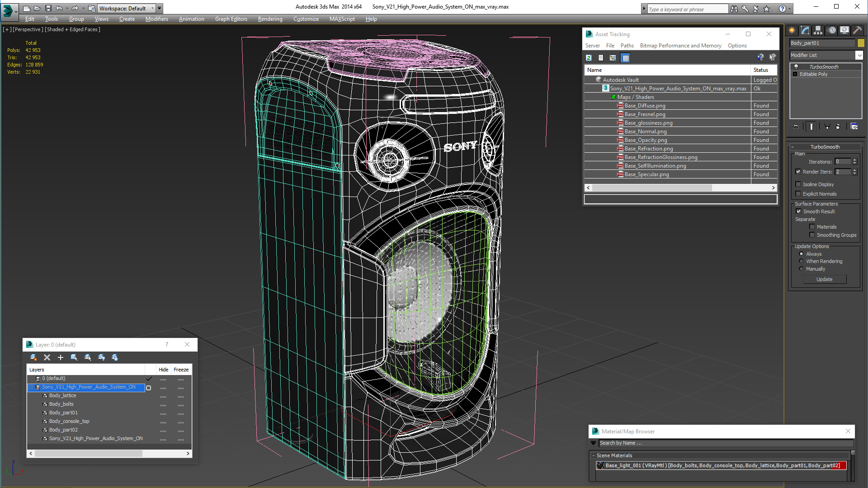Click Remove Modifier trash icon under stack

tap(838, 127)
